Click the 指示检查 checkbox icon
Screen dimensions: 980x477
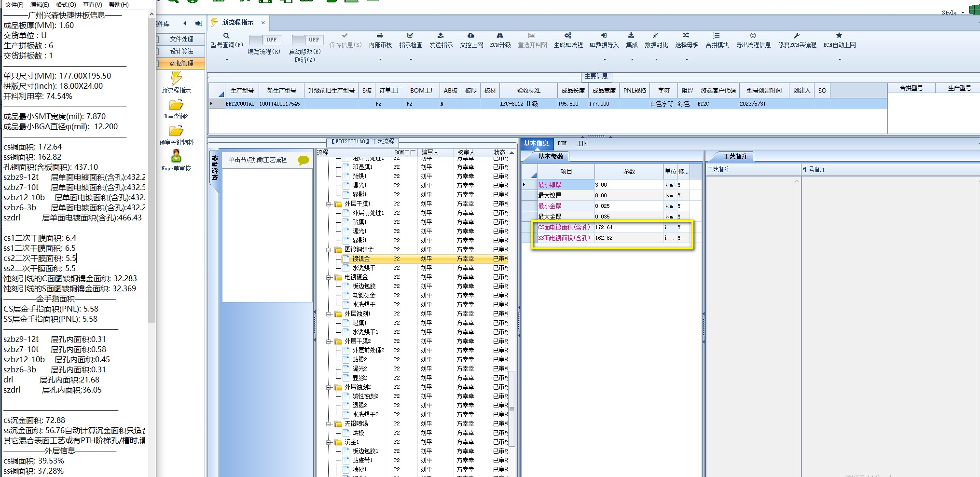410,36
